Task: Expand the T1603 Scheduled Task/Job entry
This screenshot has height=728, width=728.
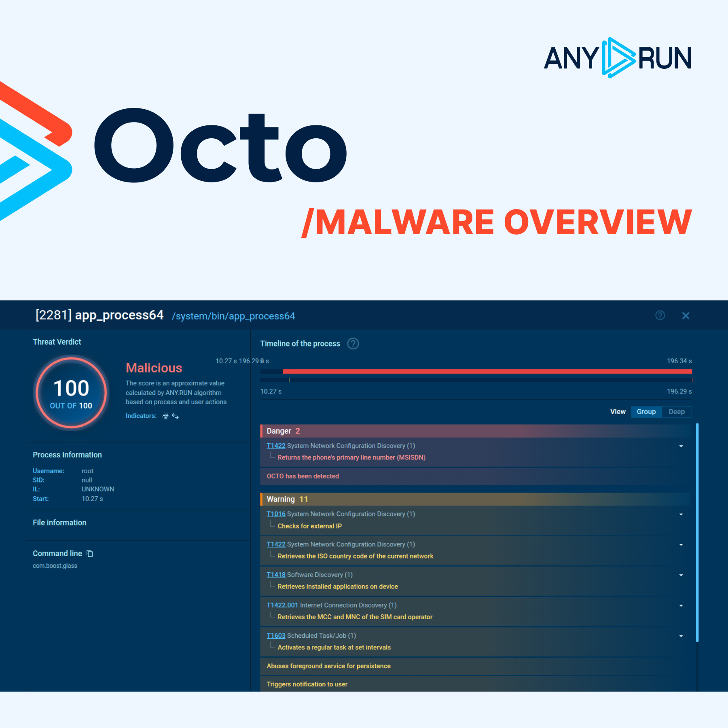Action: tap(681, 636)
